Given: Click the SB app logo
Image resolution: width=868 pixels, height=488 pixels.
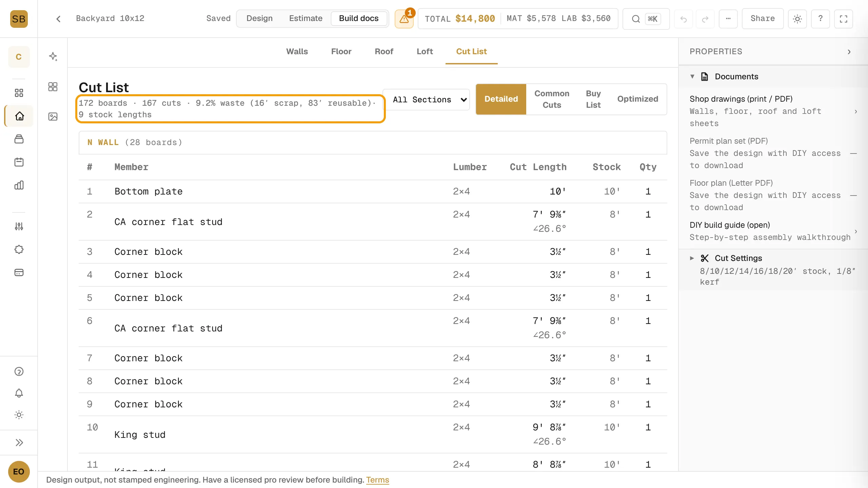Looking at the screenshot, I should [19, 19].
